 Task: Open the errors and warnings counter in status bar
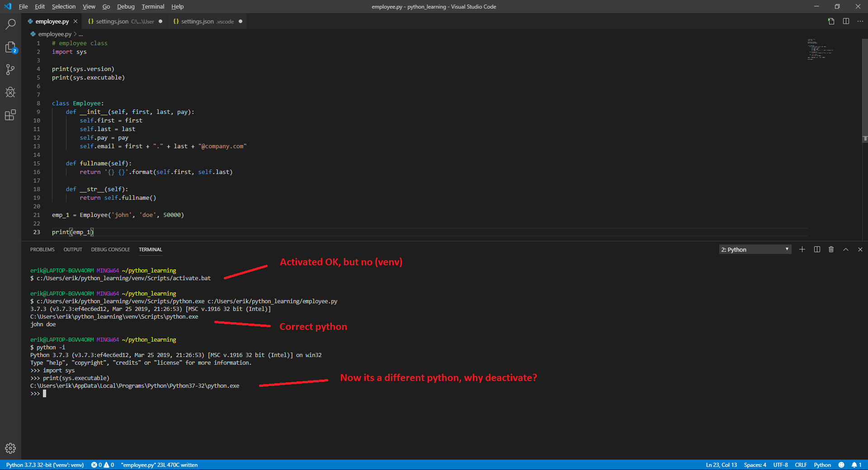pyautogui.click(x=103, y=465)
